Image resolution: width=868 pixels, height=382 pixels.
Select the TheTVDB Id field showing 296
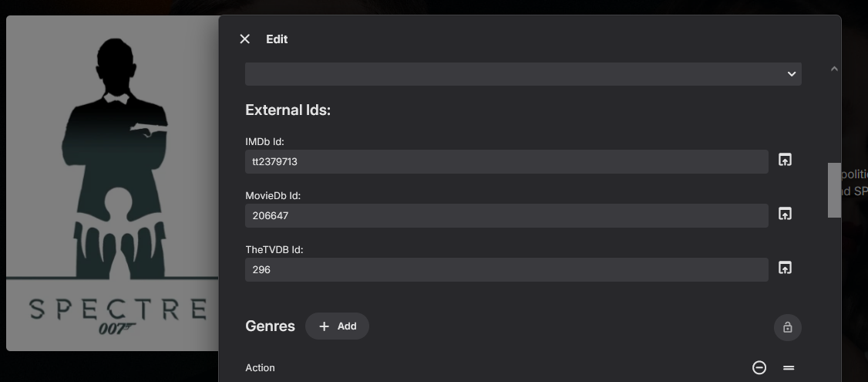click(506, 270)
